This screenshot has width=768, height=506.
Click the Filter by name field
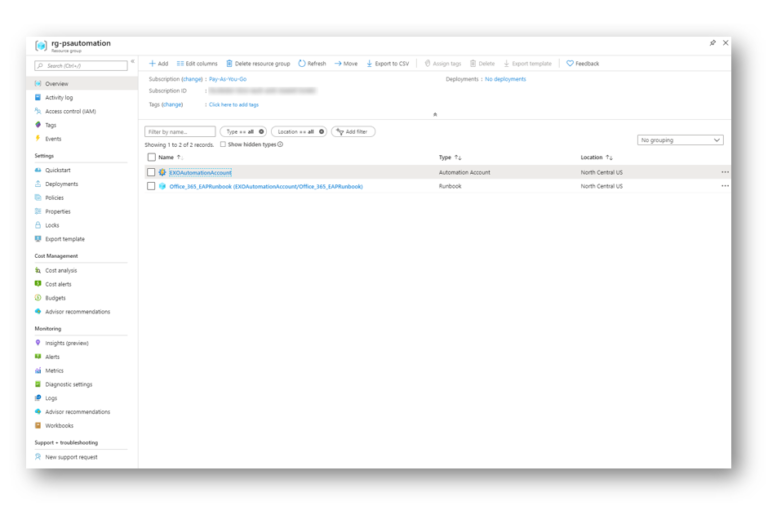click(180, 132)
